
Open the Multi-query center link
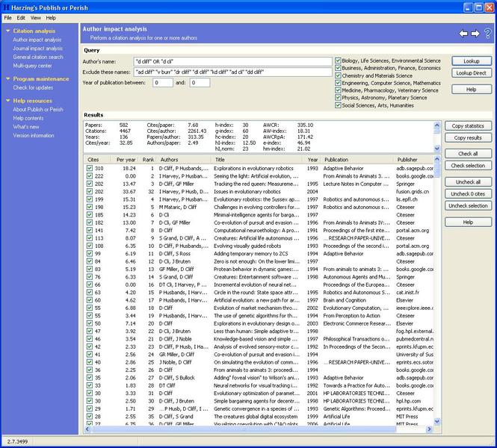click(x=32, y=66)
